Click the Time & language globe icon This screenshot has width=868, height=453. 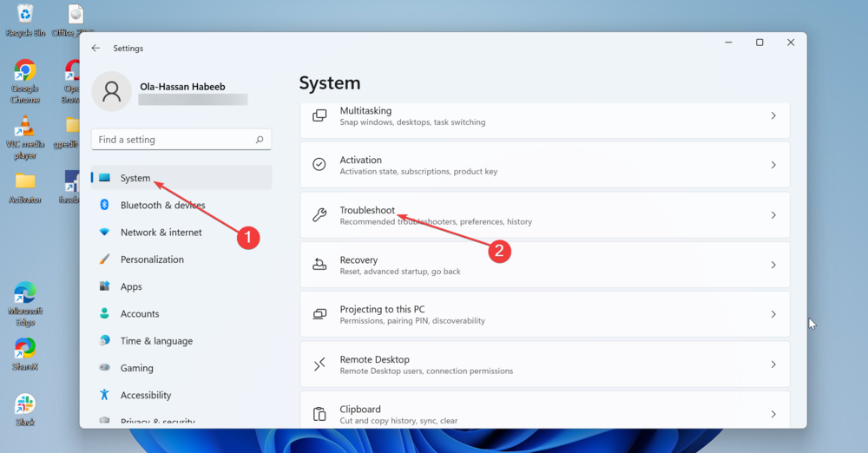104,340
